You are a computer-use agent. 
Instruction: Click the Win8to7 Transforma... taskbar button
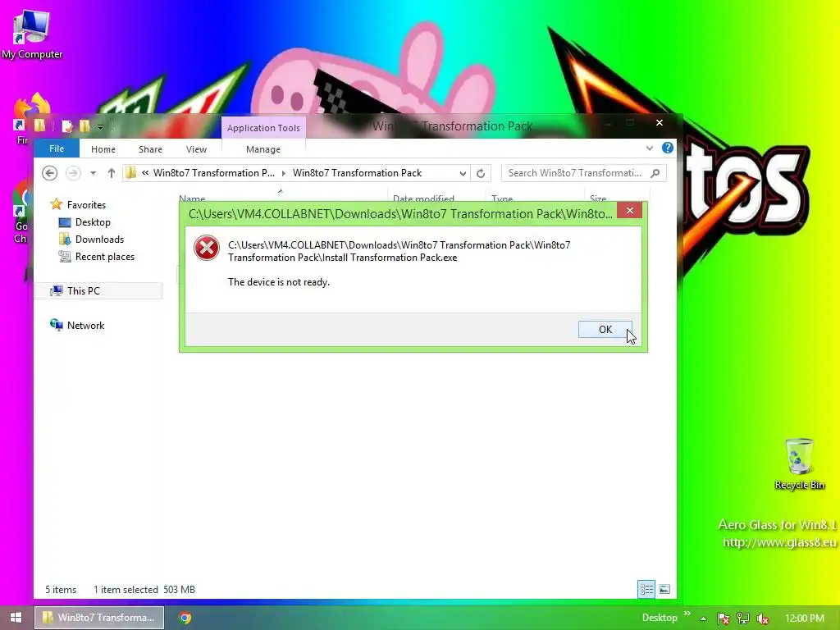[99, 618]
